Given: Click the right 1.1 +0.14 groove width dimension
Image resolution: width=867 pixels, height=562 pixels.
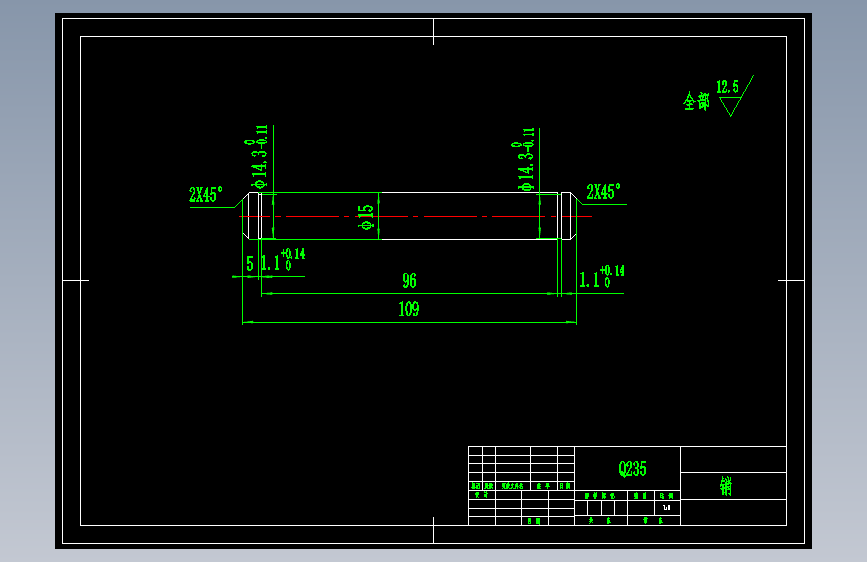Looking at the screenshot, I should click(602, 277).
